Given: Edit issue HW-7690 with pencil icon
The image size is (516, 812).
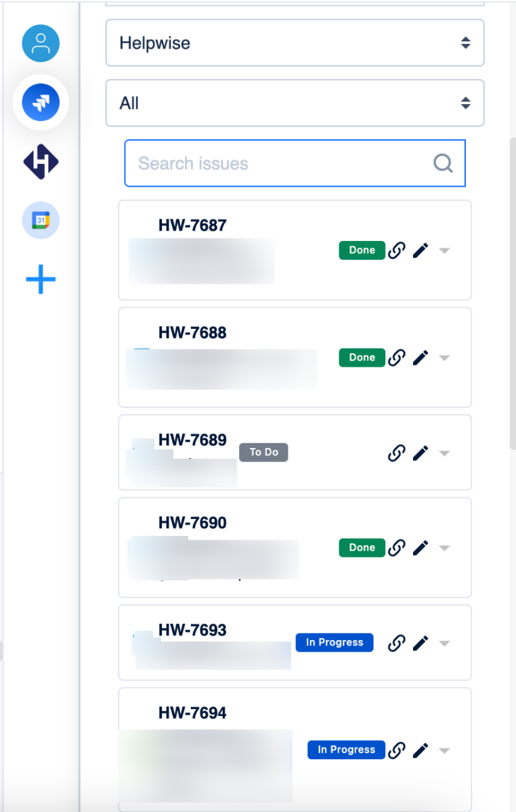Looking at the screenshot, I should click(421, 547).
